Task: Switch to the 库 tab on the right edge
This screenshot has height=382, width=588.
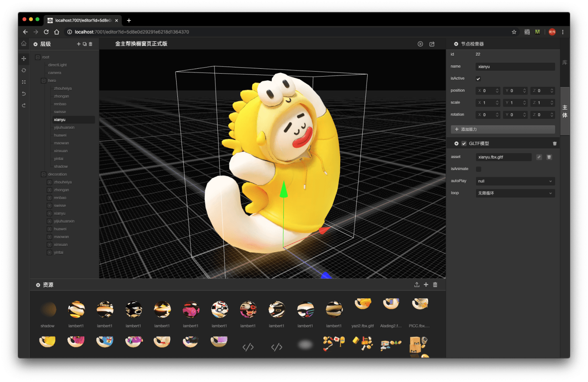Action: [565, 62]
